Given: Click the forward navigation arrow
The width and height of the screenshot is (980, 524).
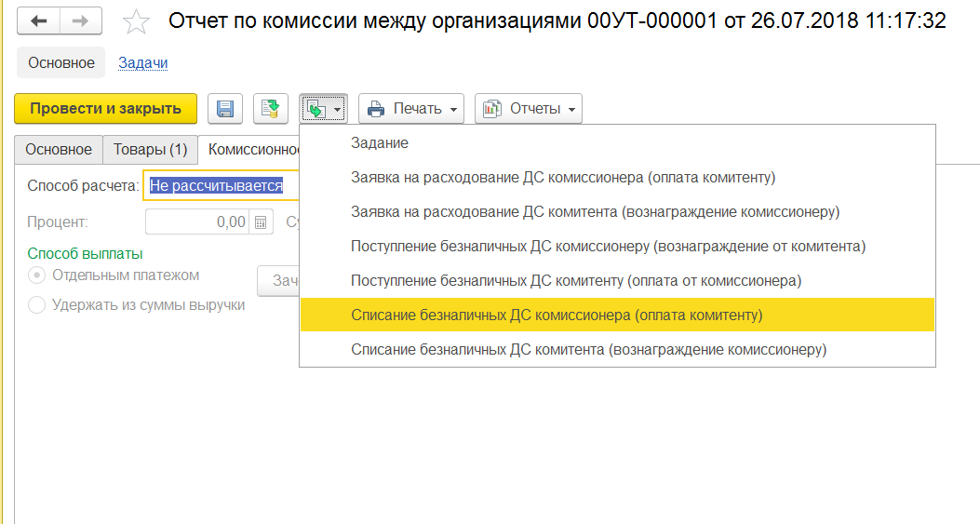Looking at the screenshot, I should pos(80,21).
